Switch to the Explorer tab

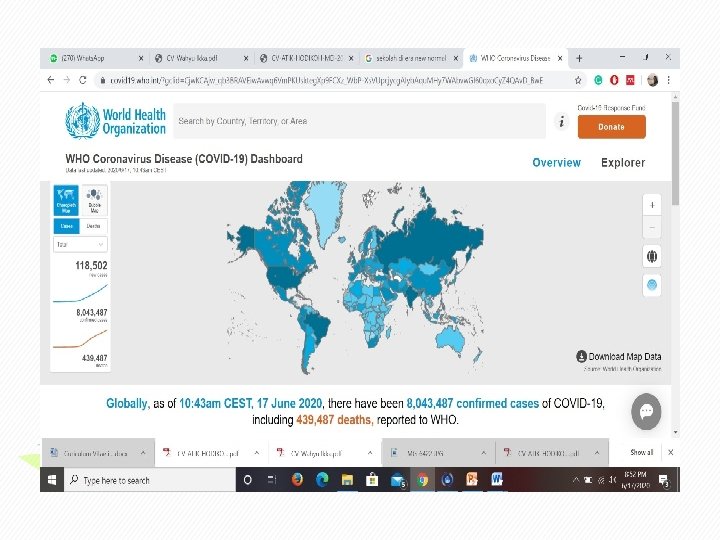point(623,163)
